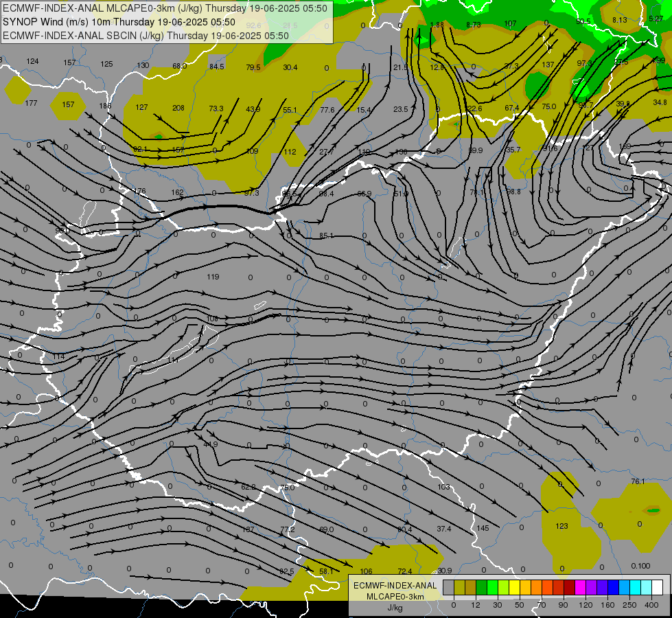Click the 76.1 value on the map
The height and width of the screenshot is (618, 672).
click(x=638, y=481)
